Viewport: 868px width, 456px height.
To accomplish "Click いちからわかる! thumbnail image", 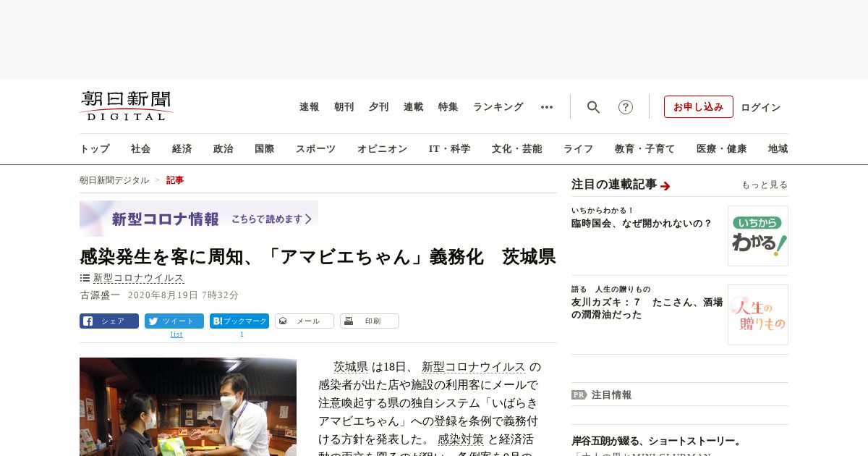I will (x=758, y=236).
